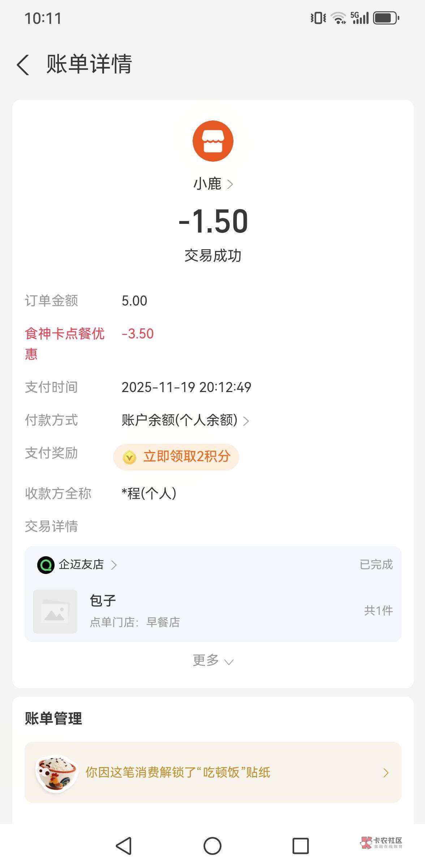This screenshot has height=868, width=425.
Task: Tap the back arrow in header
Action: pos(23,65)
